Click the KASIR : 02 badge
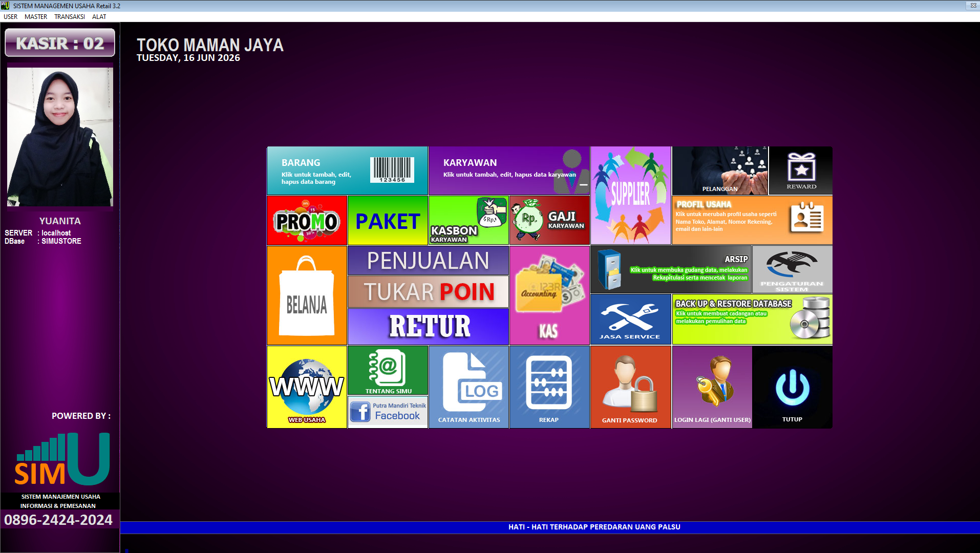Viewport: 980px width, 553px height. [60, 42]
